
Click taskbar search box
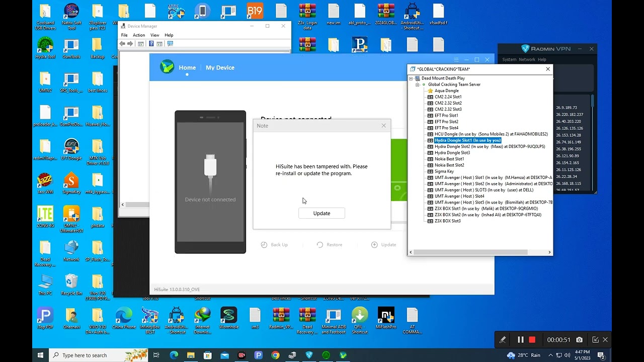click(100, 355)
